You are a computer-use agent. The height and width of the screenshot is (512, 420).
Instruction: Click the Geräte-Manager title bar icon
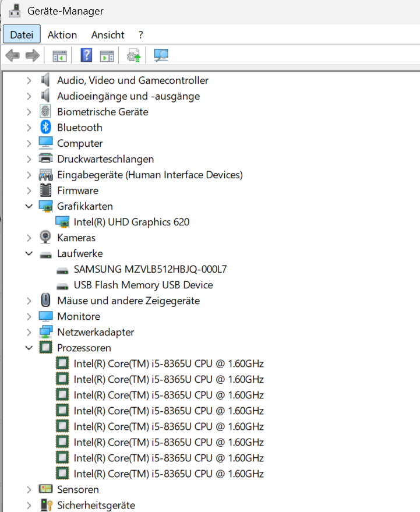[x=15, y=10]
